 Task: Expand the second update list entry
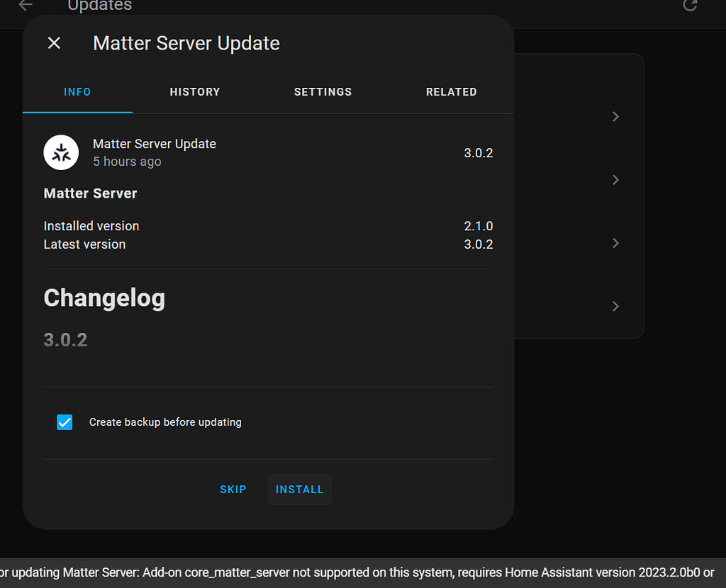tap(615, 179)
